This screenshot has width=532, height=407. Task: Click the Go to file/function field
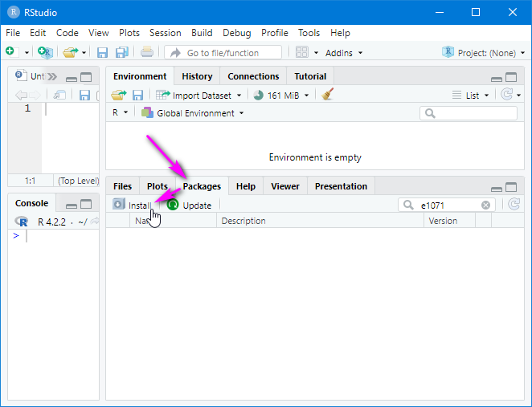pos(223,52)
